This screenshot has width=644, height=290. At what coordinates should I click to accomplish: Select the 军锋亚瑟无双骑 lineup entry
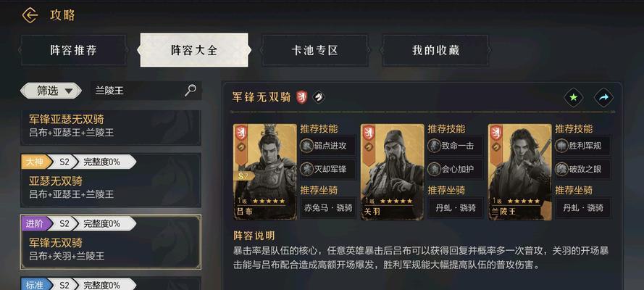(x=111, y=127)
